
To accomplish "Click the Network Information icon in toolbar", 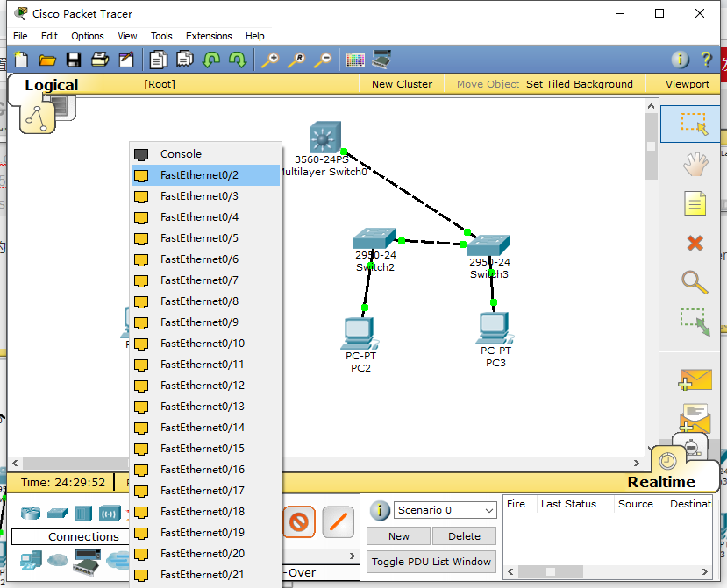I will [x=681, y=60].
